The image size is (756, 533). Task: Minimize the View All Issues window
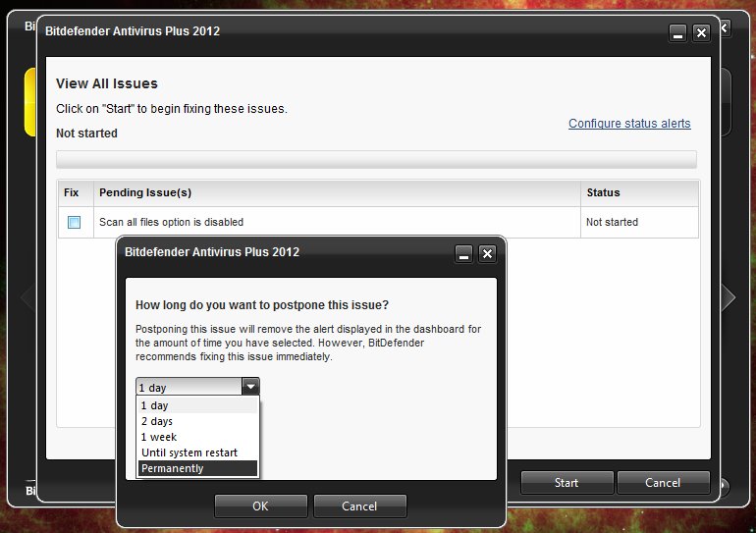click(x=677, y=32)
